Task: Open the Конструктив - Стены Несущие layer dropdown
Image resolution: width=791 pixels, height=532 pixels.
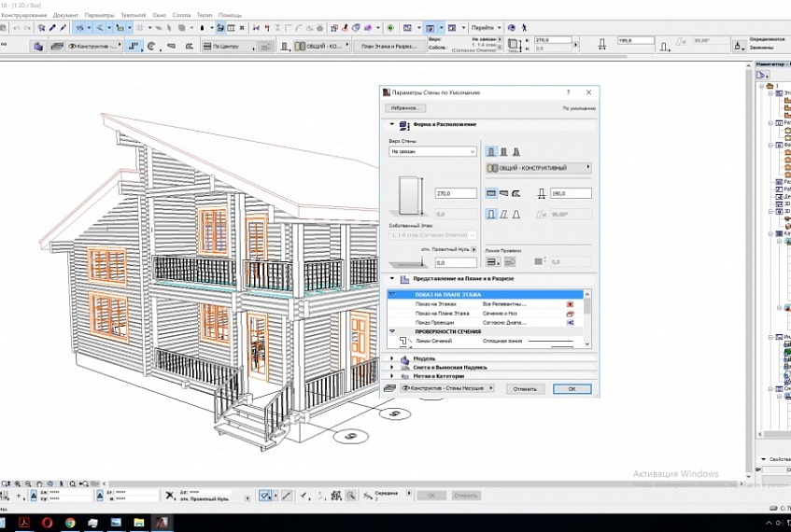Action: (447, 387)
